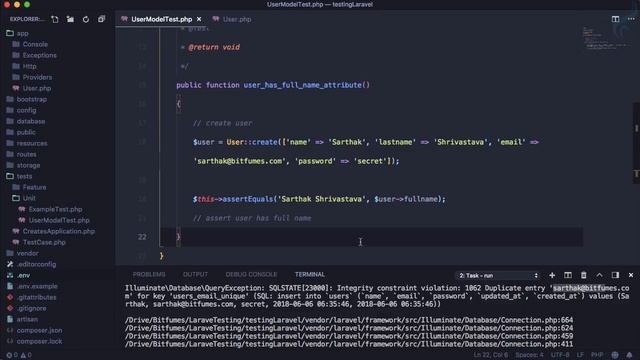Click the LF line ending indicator

tap(580, 355)
